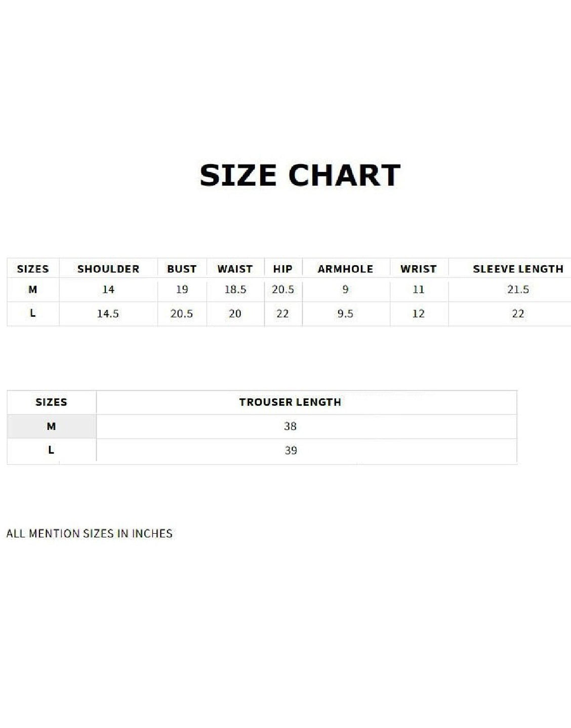Select the SLEEVE LENGTH column header
The image size is (571, 728).
point(518,269)
